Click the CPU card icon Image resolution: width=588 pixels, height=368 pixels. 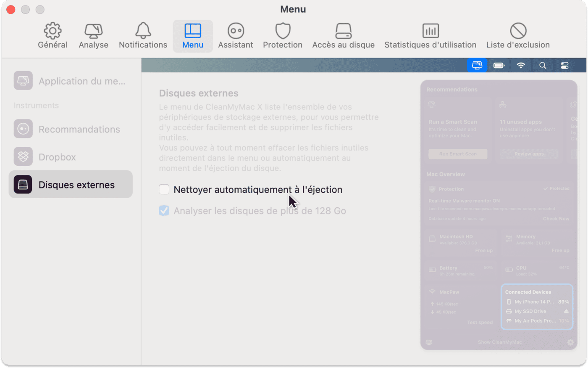coord(509,270)
